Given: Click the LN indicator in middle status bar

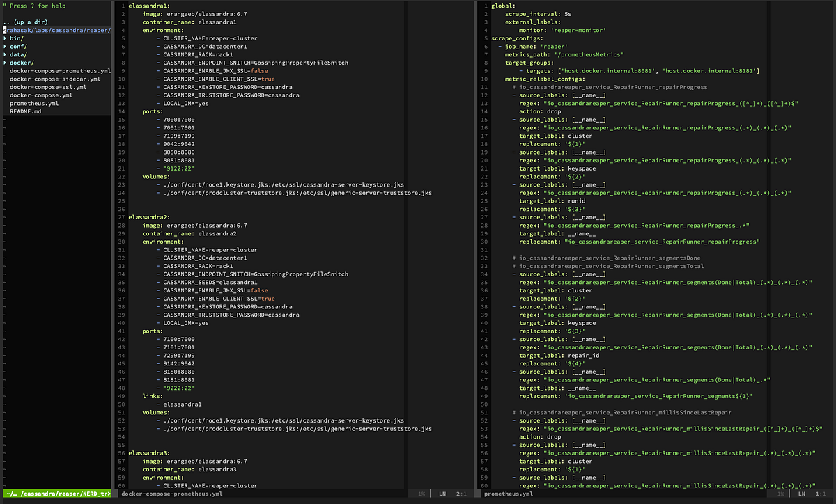Looking at the screenshot, I should (x=442, y=494).
